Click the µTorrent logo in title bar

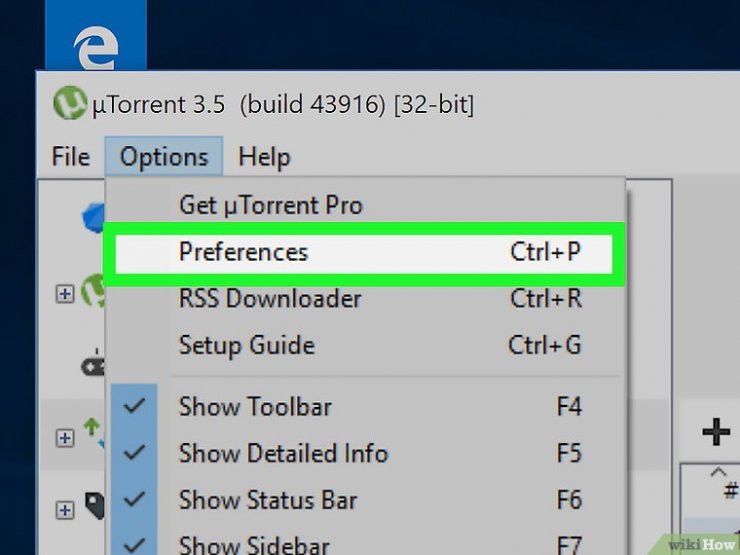coord(70,103)
